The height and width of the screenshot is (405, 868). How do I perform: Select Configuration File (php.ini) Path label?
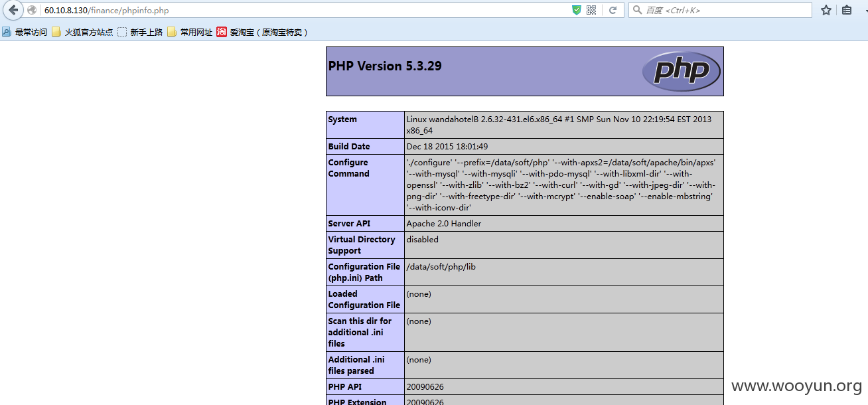[x=364, y=272]
